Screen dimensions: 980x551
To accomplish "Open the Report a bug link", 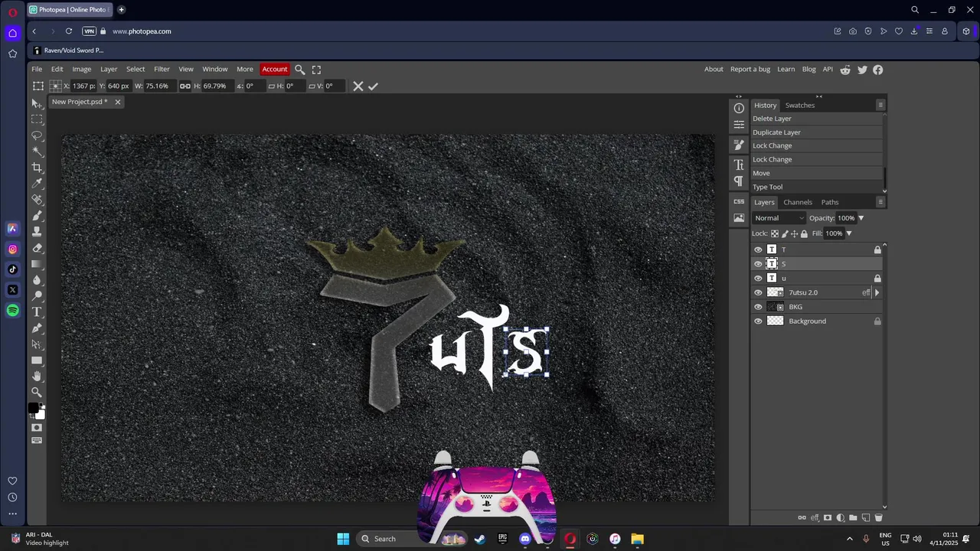I will coord(750,69).
